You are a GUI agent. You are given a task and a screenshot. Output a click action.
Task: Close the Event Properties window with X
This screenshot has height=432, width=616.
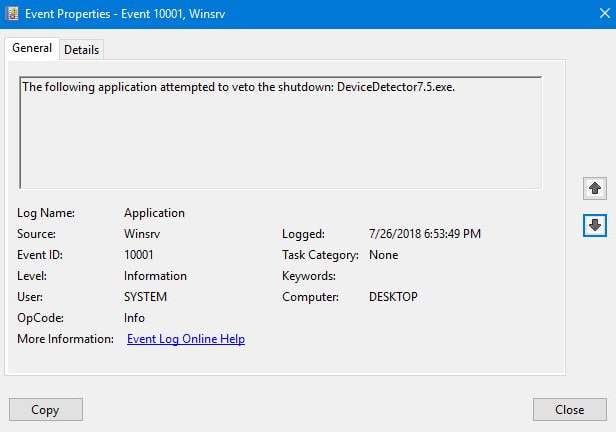(605, 13)
